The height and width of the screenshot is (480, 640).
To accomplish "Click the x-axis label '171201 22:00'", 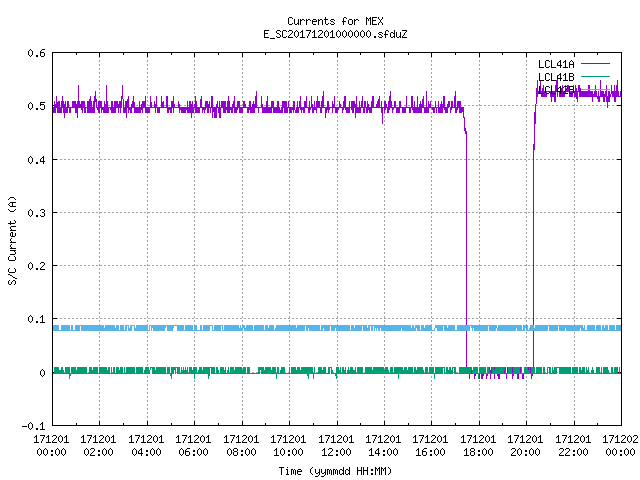I will [573, 446].
